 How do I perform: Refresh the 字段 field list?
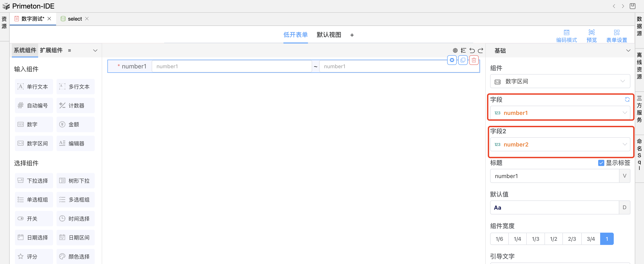click(627, 100)
